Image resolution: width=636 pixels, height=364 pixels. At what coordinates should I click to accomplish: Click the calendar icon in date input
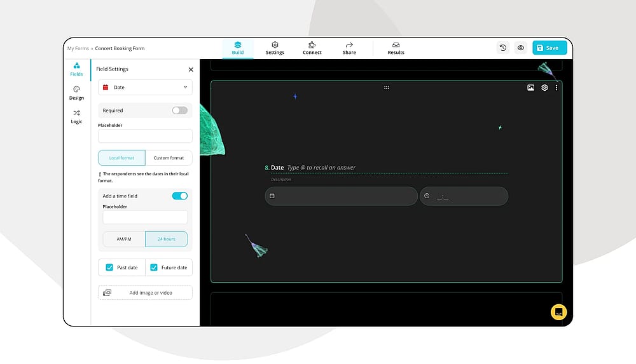(x=272, y=196)
